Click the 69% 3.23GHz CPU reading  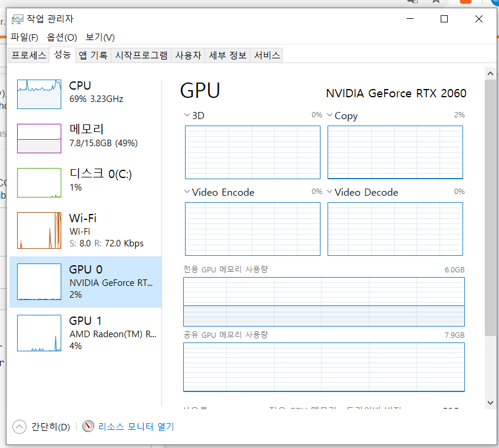coord(97,99)
